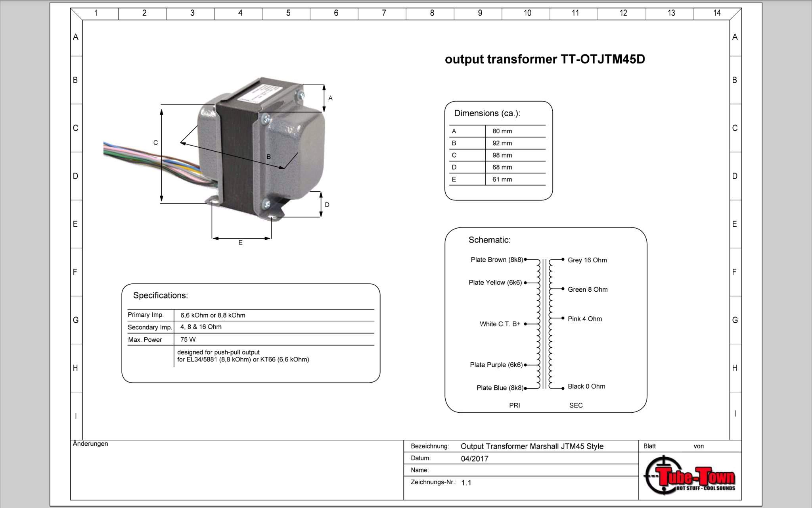Click the 'Primary Imp.' specification row label
812x508 pixels.
point(146,315)
